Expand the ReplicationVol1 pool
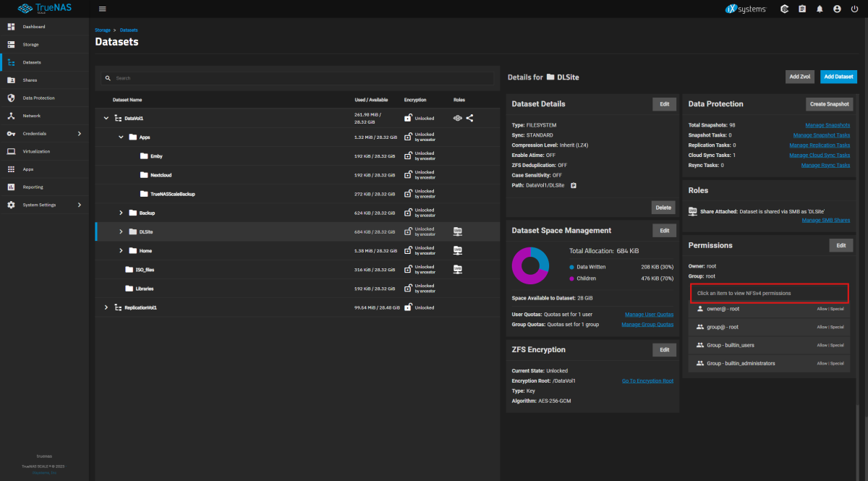Screen dimensions: 868x481 (x=106, y=307)
